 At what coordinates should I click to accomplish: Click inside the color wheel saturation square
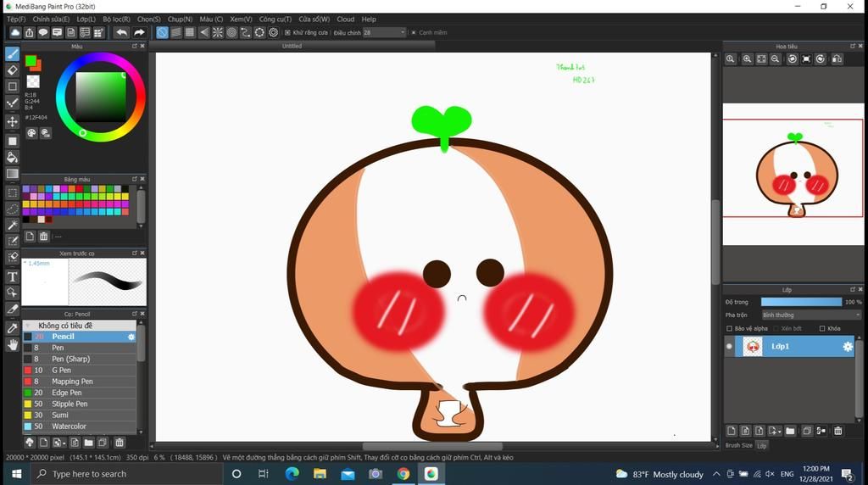coord(100,97)
